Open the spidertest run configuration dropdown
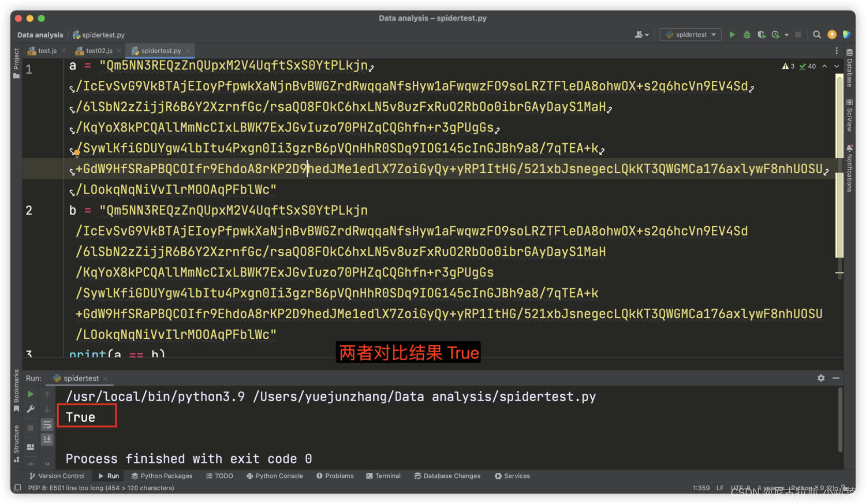 coord(690,35)
